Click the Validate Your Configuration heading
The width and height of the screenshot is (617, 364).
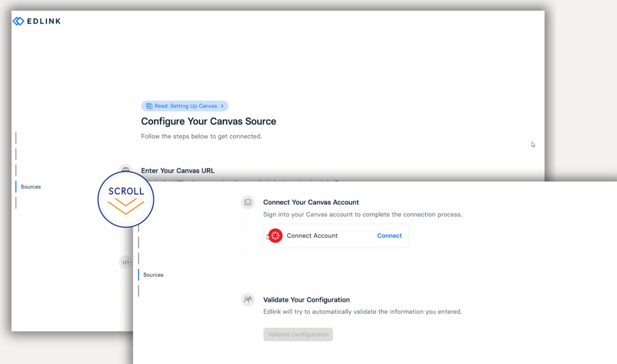[306, 300]
